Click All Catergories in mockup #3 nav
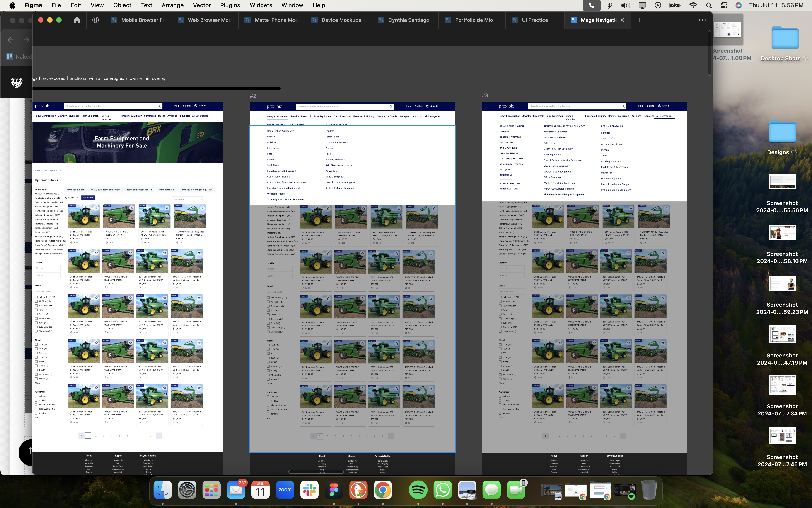This screenshot has width=812, height=508. [x=664, y=116]
